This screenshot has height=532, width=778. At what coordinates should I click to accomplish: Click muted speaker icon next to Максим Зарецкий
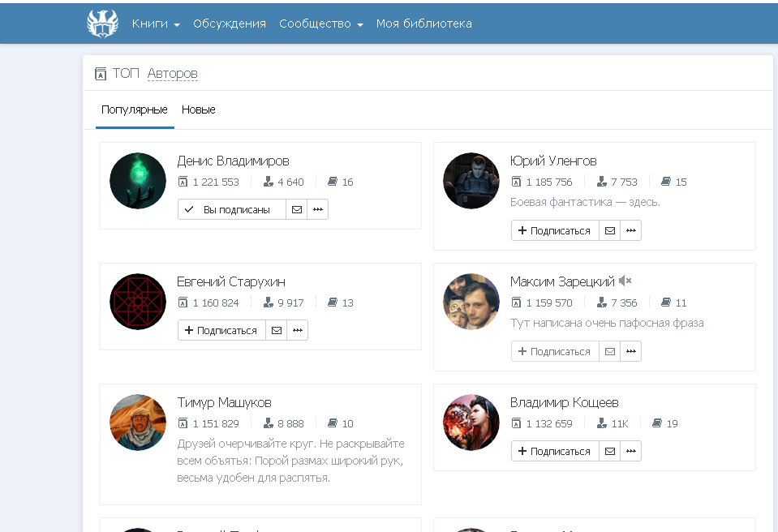(625, 281)
